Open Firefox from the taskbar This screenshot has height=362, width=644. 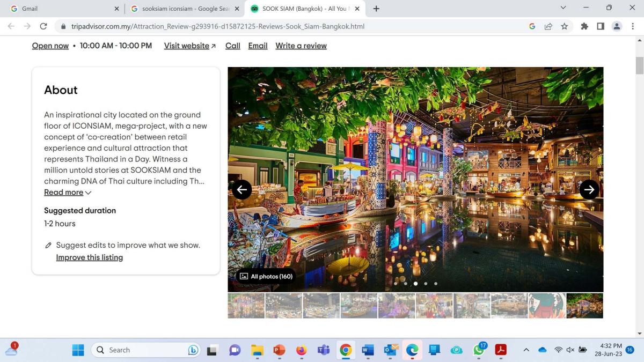click(x=301, y=350)
